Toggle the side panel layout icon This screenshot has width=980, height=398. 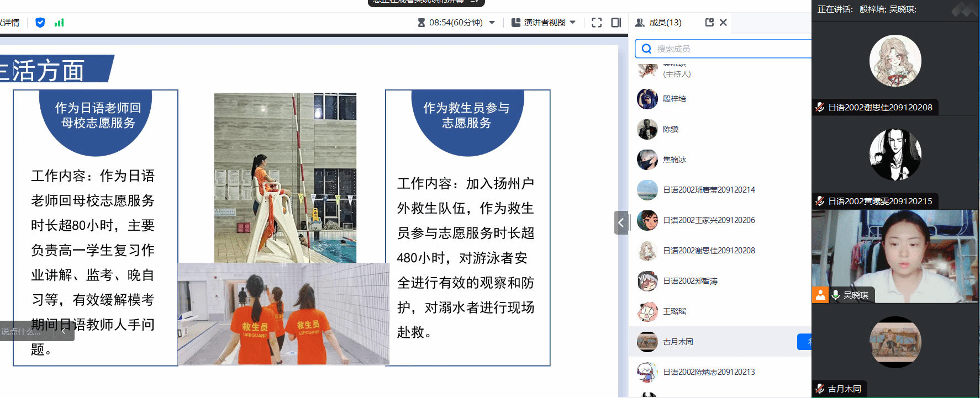pyautogui.click(x=616, y=23)
